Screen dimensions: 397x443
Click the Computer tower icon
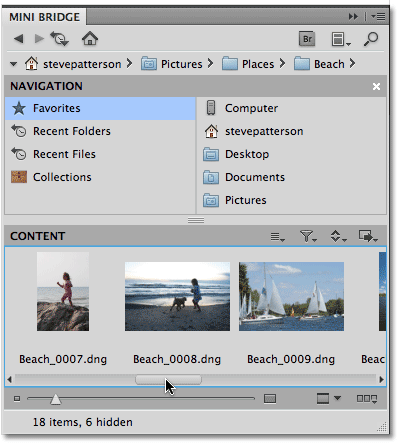coord(211,108)
